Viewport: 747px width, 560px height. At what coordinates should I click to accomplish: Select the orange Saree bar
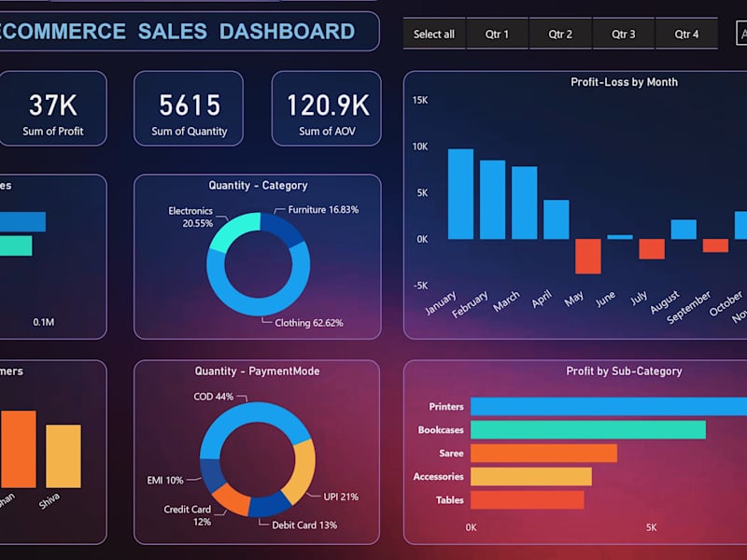[x=543, y=454]
